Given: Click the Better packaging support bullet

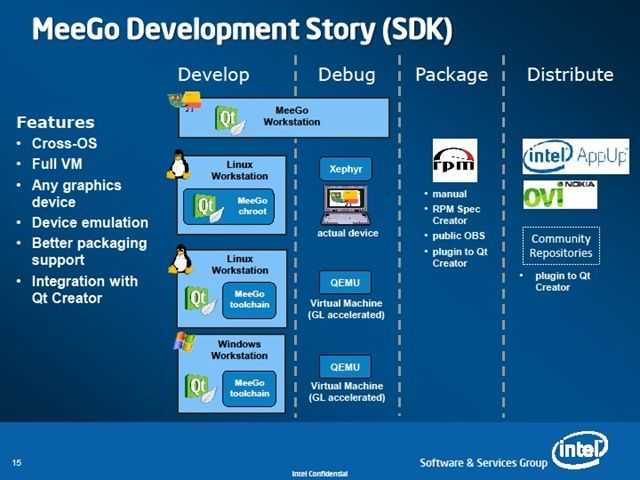Looking at the screenshot, I should (x=89, y=251).
